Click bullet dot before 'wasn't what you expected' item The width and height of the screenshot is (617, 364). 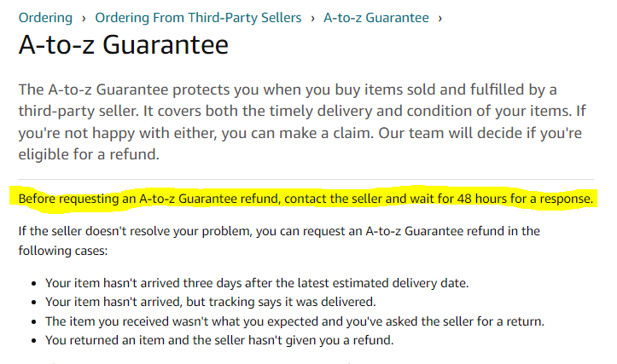pos(34,322)
